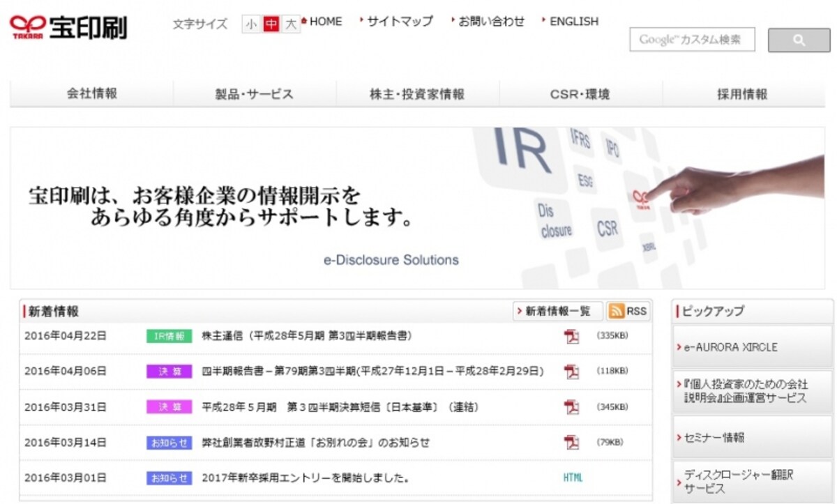Open 個人投資家のための会社説明会 service link
Viewport: 837px width, 504px height.
pos(753,391)
